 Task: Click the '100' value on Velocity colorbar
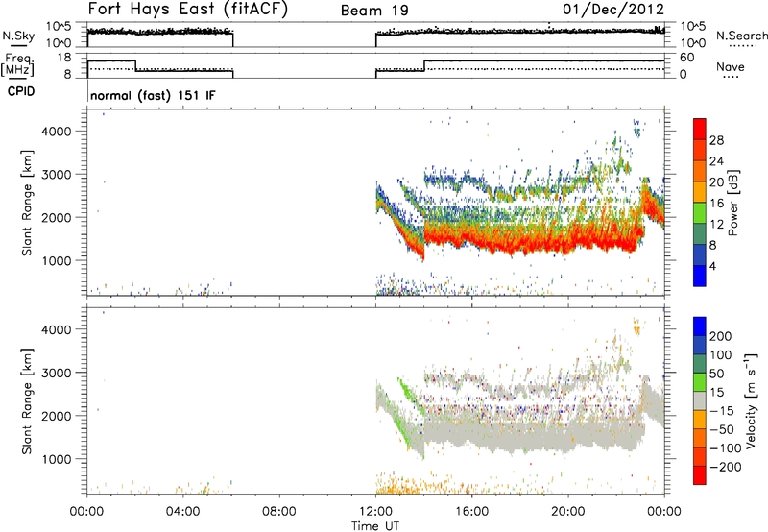point(721,354)
